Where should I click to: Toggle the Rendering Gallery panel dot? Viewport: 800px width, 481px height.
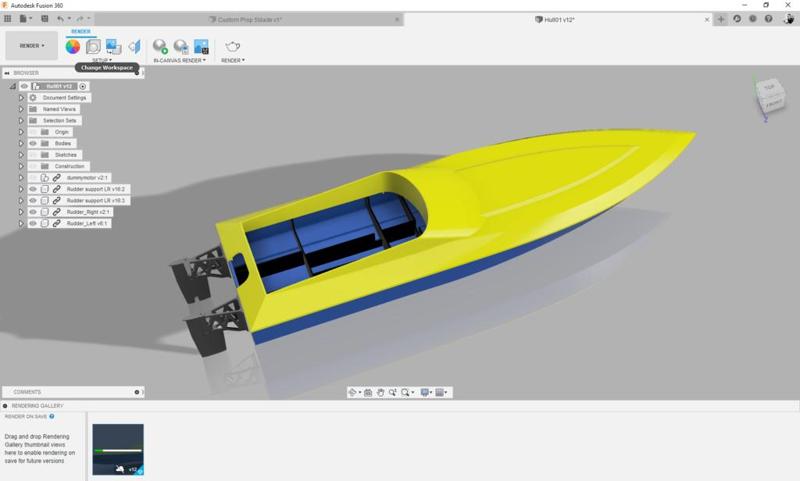5,406
